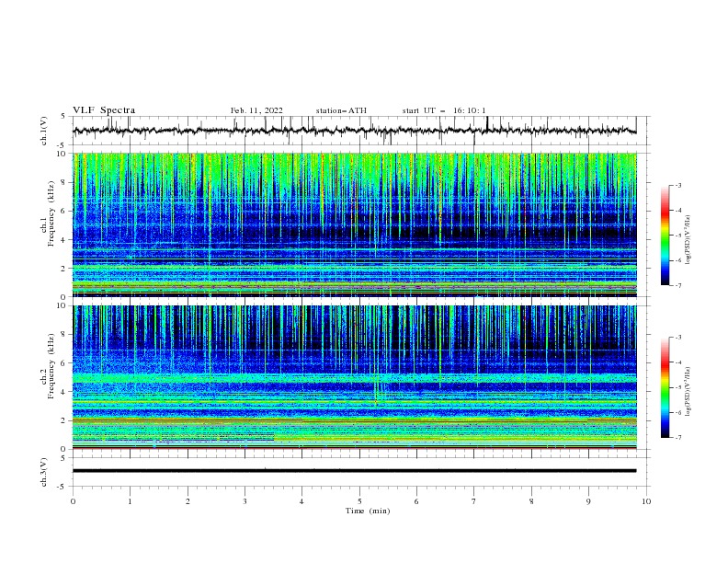Click the "-3" tick on ch.1 colorbar

pyautogui.click(x=678, y=185)
